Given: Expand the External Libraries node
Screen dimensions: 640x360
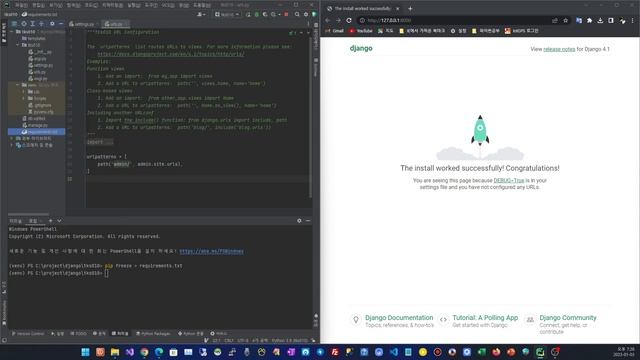Looking at the screenshot, I should click(x=11, y=138).
